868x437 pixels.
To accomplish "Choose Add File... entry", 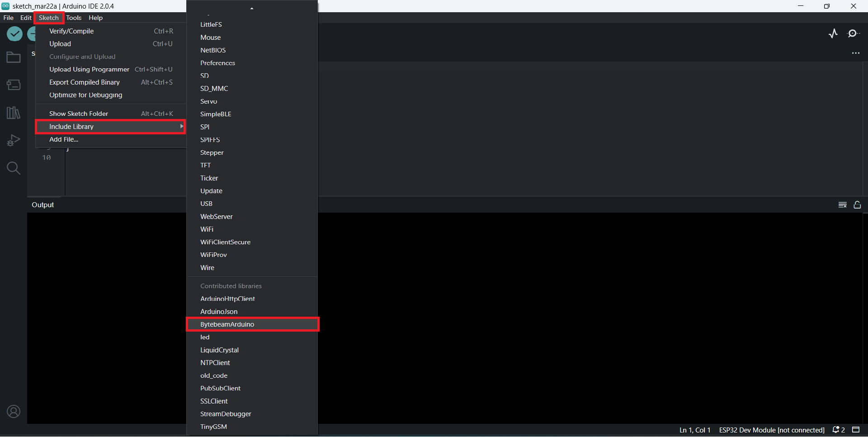I will [x=111, y=139].
